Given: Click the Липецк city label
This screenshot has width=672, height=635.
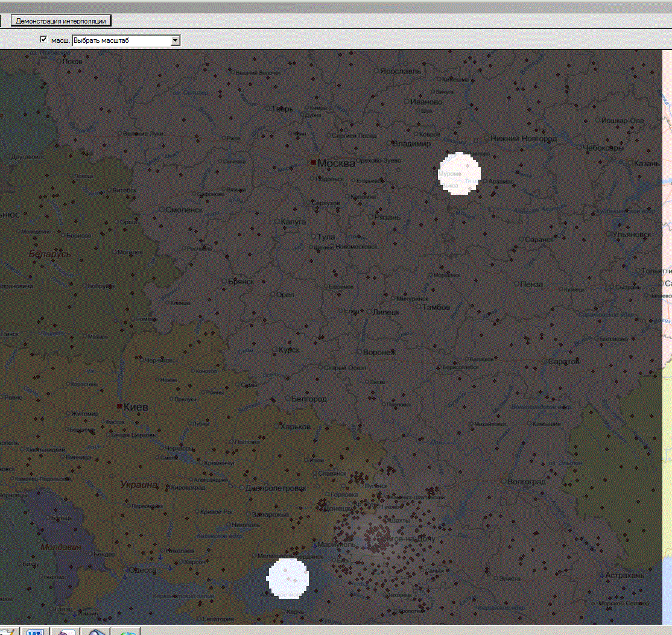Looking at the screenshot, I should [x=386, y=312].
